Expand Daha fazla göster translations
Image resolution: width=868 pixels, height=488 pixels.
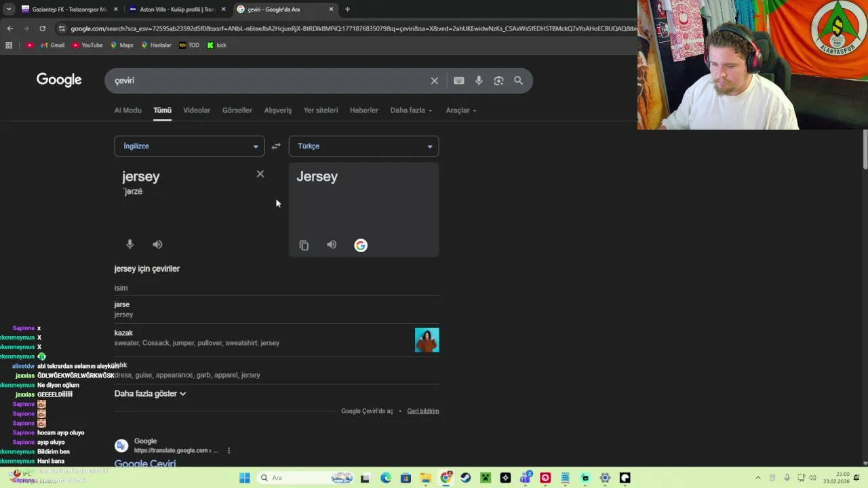(150, 394)
